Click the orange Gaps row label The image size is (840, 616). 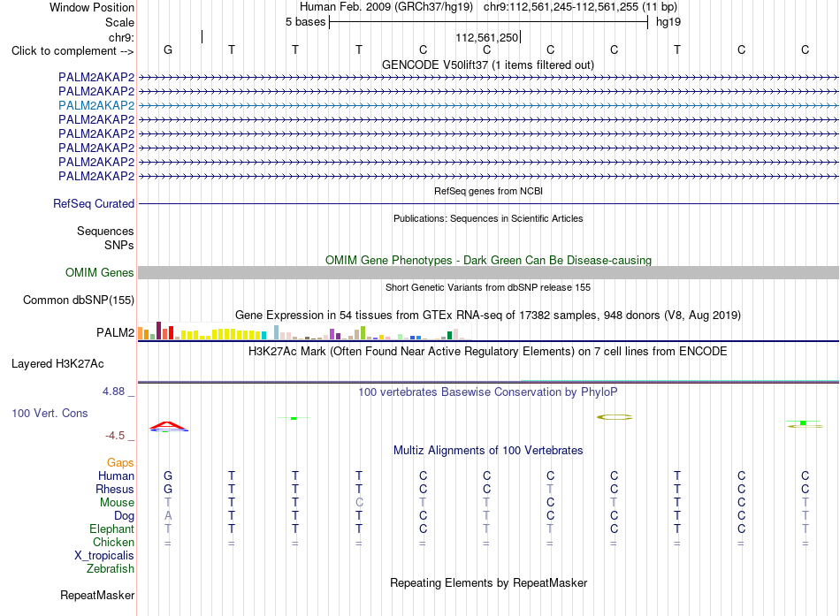[120, 463]
